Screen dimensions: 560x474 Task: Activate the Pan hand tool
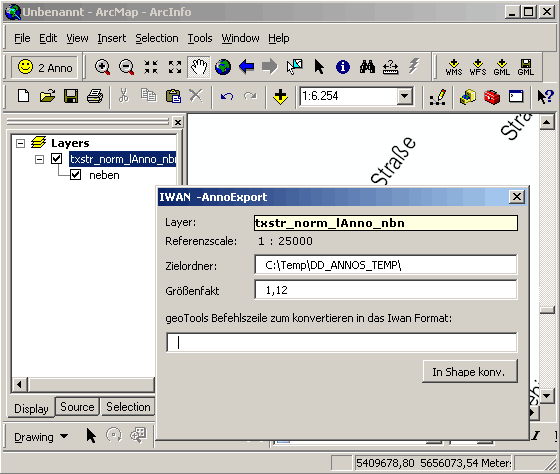pyautogui.click(x=199, y=67)
